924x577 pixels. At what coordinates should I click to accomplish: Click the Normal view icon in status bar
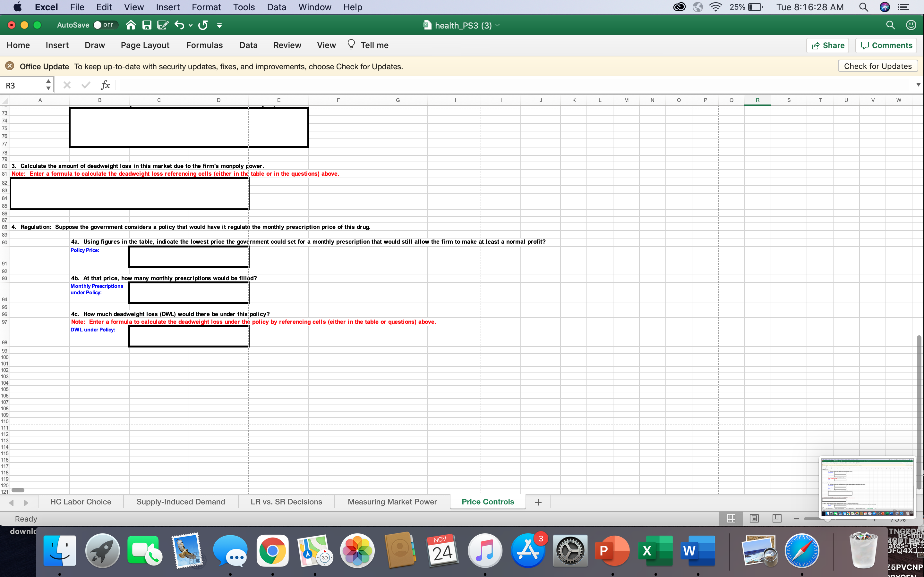(x=731, y=518)
